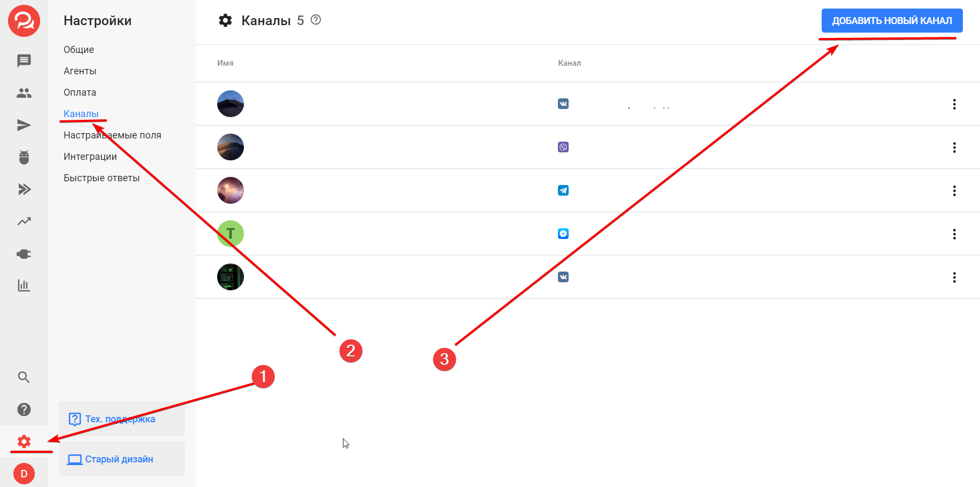Open options menu for the Telegram channel row
Viewport: 980px width, 487px height.
[x=954, y=191]
